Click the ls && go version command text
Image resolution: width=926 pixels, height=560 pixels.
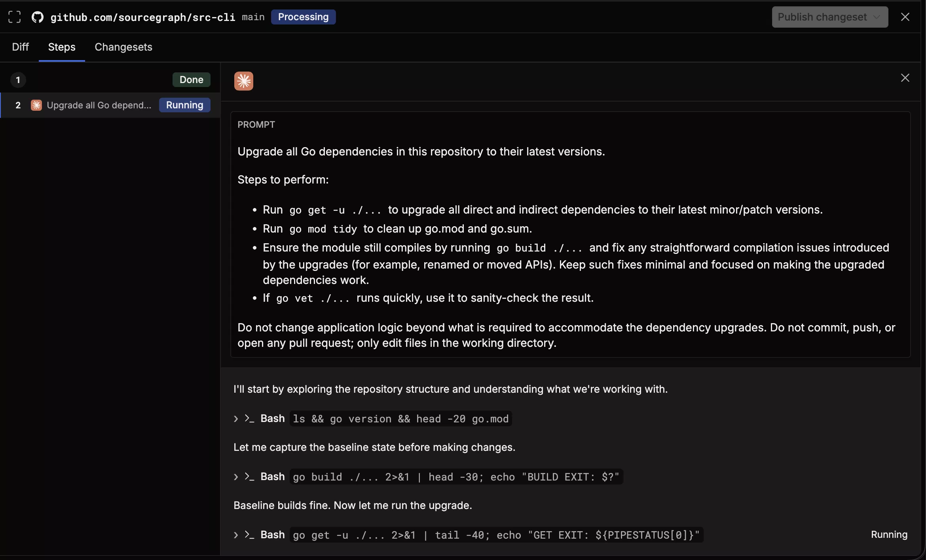pos(400,419)
